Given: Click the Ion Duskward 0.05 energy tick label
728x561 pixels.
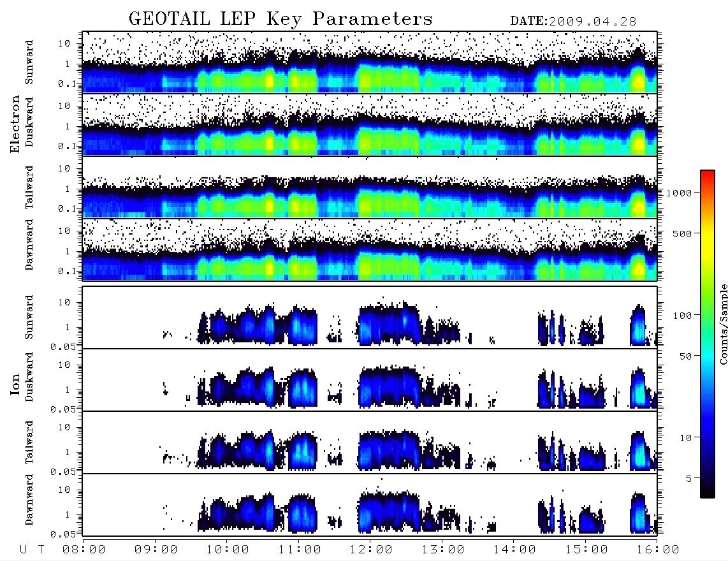Looking at the screenshot, I should click(62, 409).
